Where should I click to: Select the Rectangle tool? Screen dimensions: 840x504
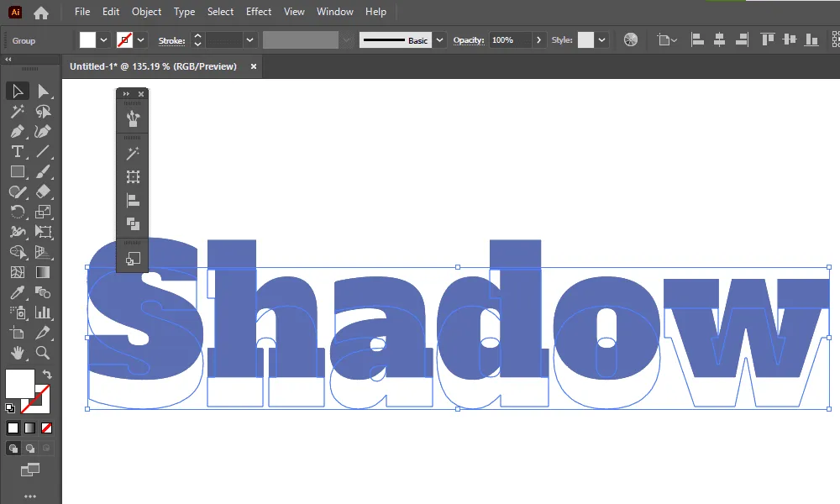(17, 172)
